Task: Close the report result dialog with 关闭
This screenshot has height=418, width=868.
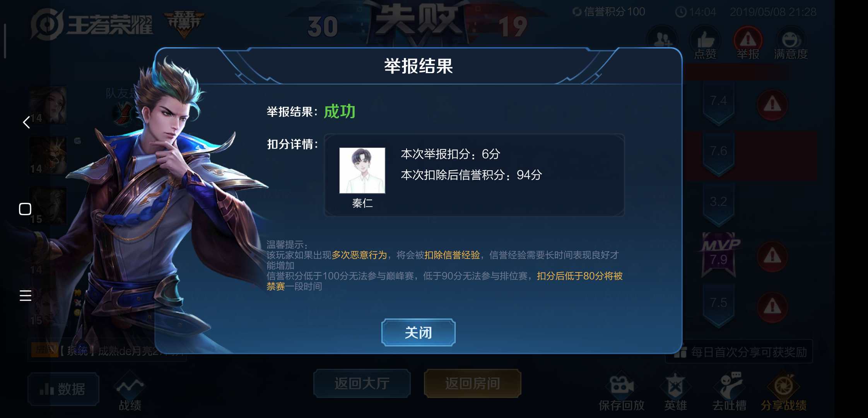Action: pyautogui.click(x=418, y=332)
